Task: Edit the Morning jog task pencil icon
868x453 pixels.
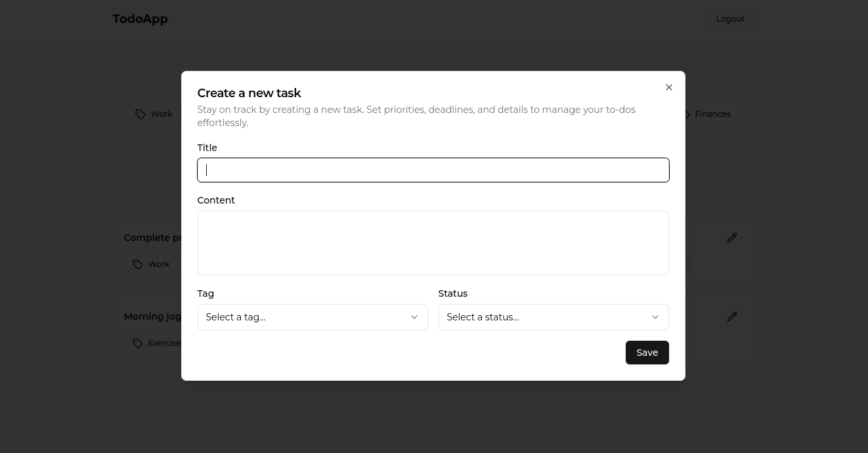Action: tap(732, 316)
